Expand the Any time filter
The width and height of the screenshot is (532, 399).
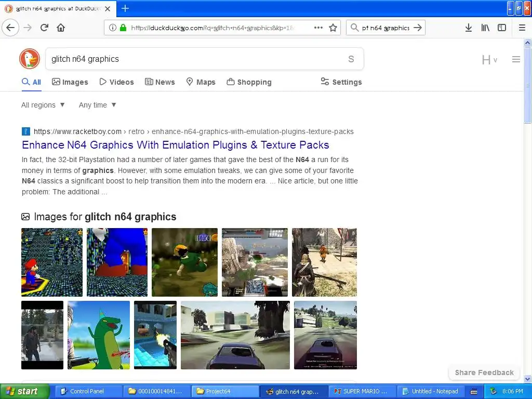coord(97,105)
